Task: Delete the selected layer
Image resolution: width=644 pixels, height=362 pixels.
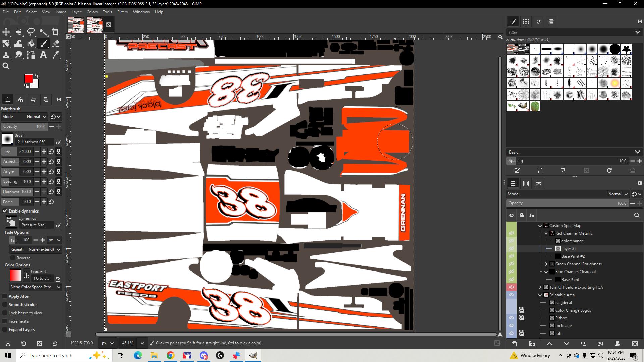Action: (x=635, y=344)
